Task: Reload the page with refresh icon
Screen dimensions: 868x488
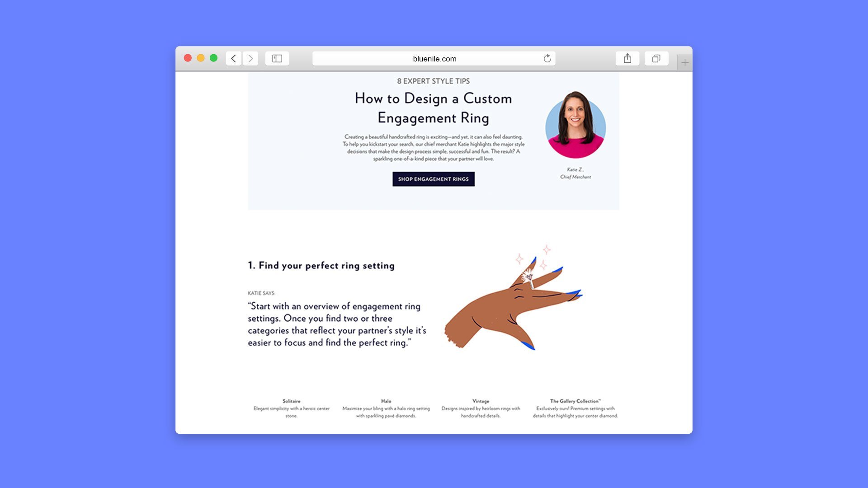Action: [547, 58]
